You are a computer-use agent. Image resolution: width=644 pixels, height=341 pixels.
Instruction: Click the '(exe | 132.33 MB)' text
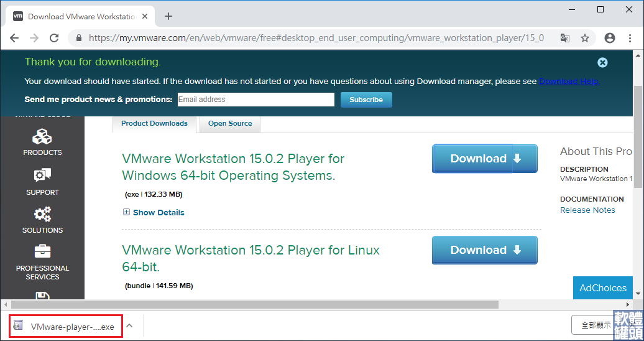click(x=154, y=194)
